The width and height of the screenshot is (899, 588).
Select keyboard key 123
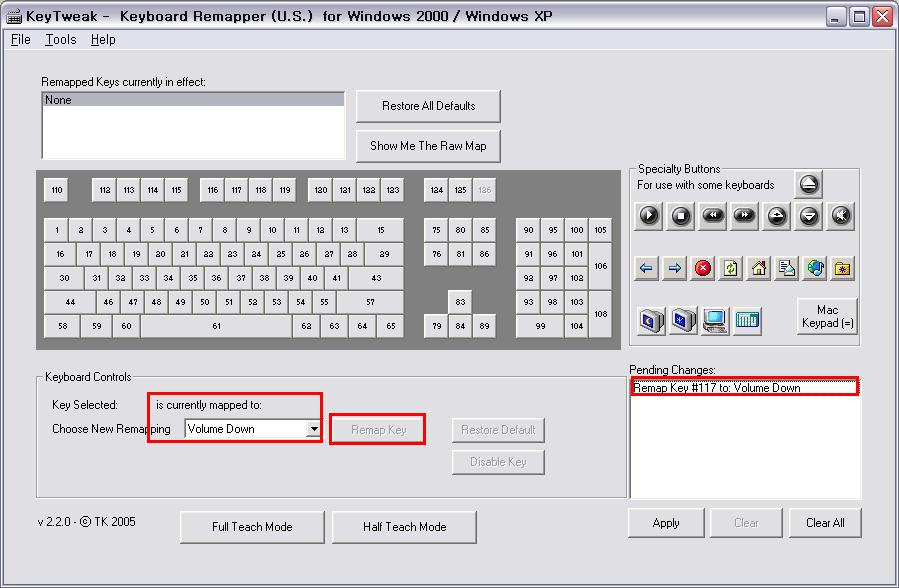pyautogui.click(x=393, y=190)
